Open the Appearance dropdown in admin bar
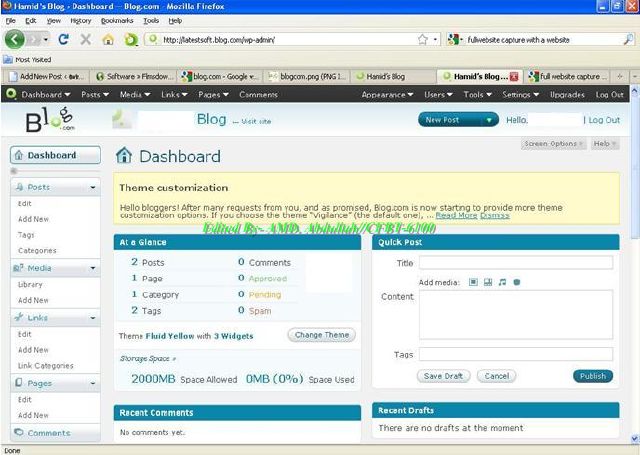The image size is (640, 455). tap(387, 95)
